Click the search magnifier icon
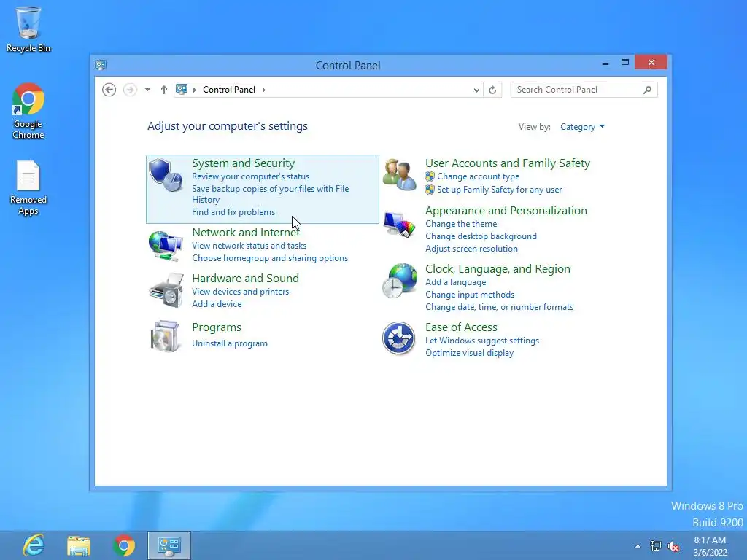This screenshot has width=747, height=560. point(648,90)
